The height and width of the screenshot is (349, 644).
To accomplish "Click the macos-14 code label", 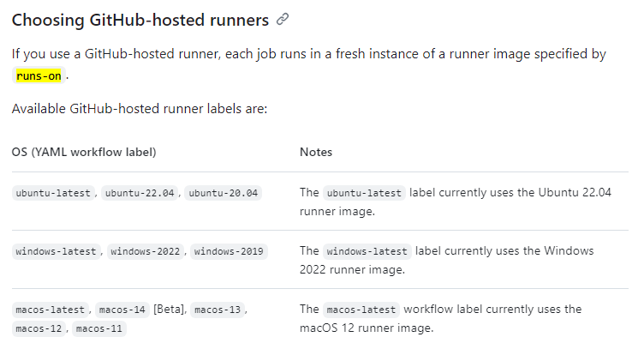I will [122, 310].
